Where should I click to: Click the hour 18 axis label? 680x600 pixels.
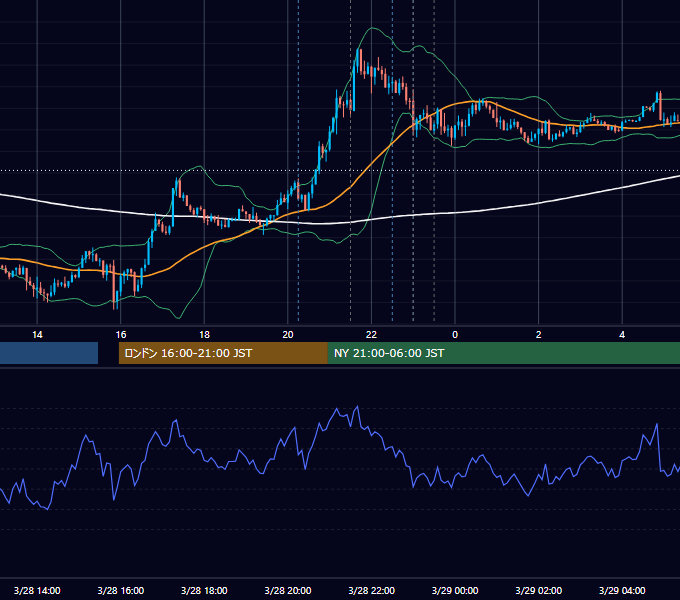pos(204,335)
